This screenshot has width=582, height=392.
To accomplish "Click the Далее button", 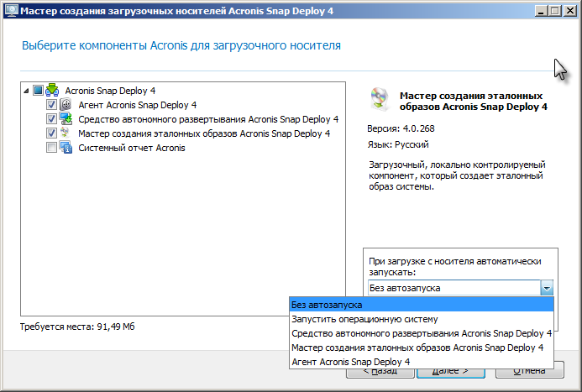I will 451,371.
